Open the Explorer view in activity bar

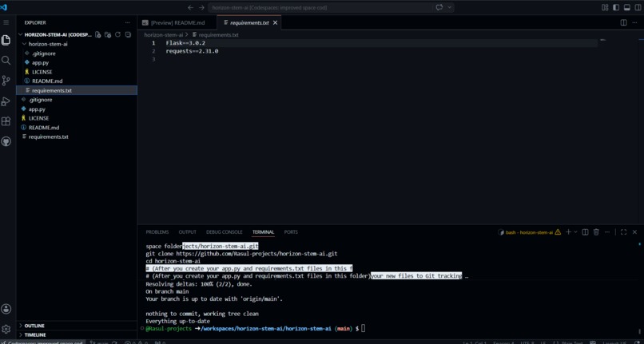coord(6,40)
